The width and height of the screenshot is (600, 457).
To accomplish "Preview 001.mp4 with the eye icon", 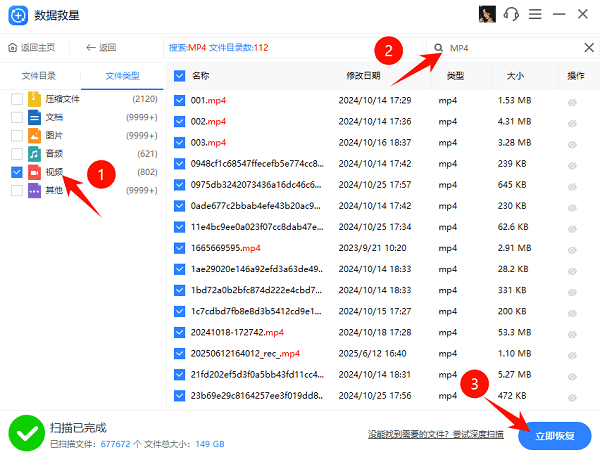I will (573, 101).
